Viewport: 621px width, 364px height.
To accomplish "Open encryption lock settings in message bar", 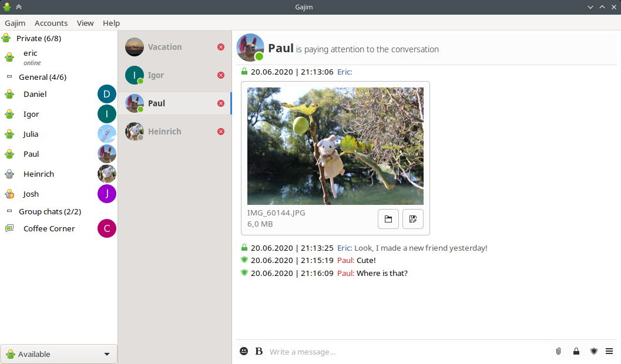I will 576,351.
